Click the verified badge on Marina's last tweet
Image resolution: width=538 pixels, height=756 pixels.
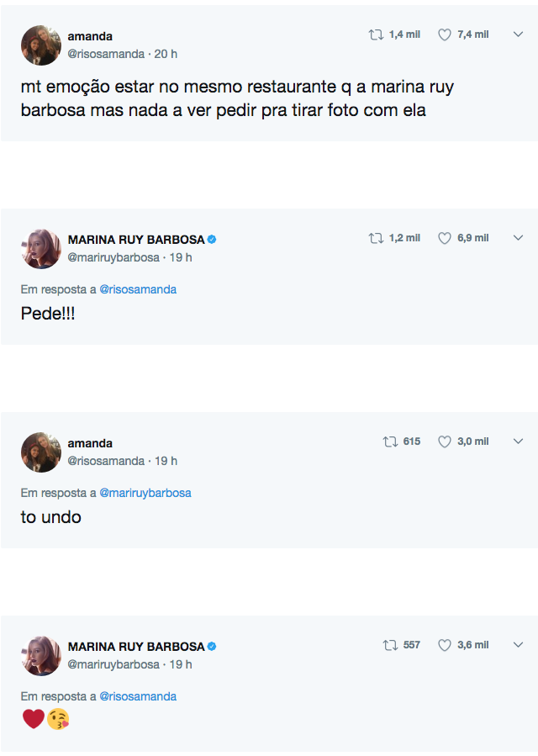tap(213, 647)
